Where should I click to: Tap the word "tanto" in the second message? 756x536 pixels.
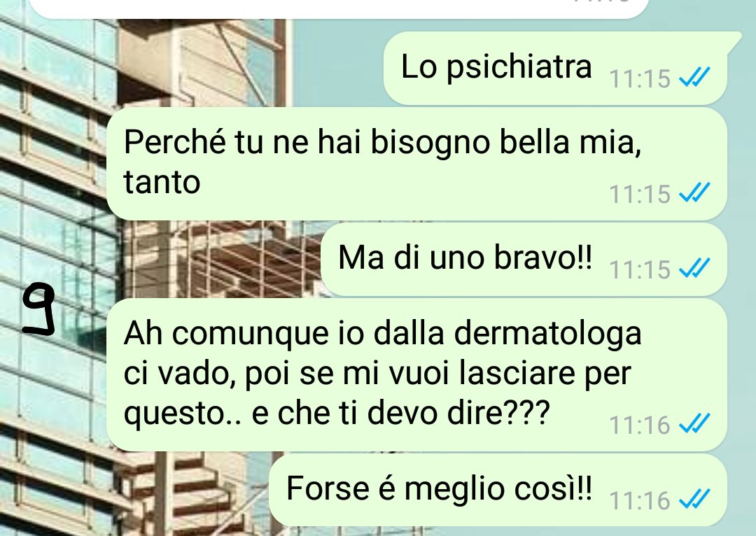(162, 182)
